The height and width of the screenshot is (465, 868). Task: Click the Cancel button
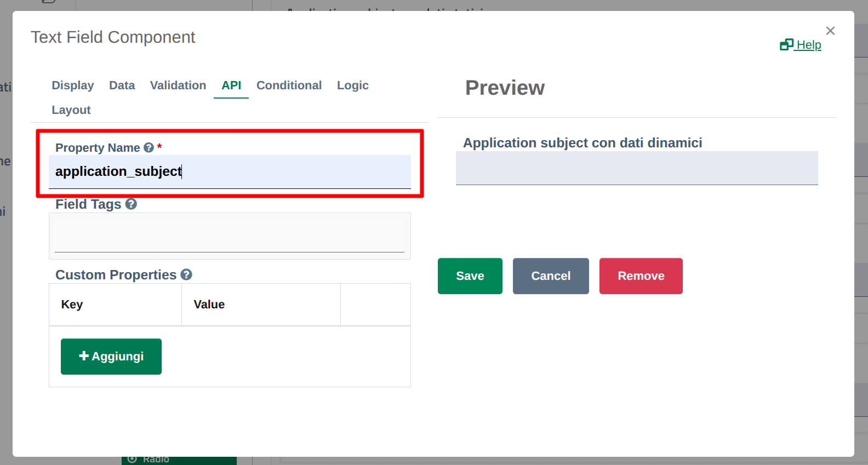click(x=551, y=276)
